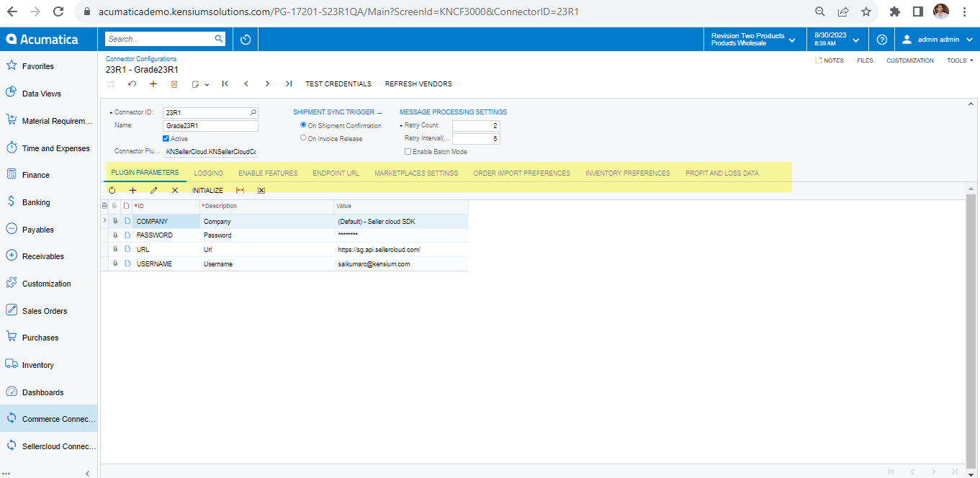Image resolution: width=980 pixels, height=478 pixels.
Task: Open the browser extensions puzzle icon
Action: click(x=895, y=12)
